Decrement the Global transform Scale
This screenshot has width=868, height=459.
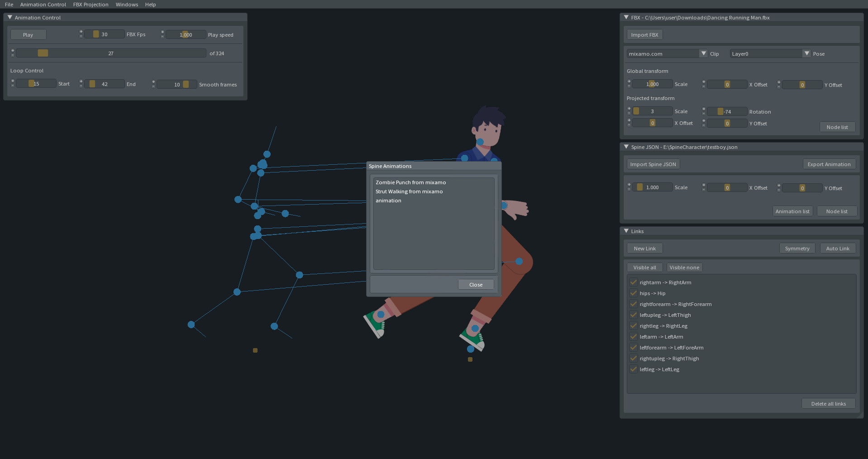click(629, 86)
